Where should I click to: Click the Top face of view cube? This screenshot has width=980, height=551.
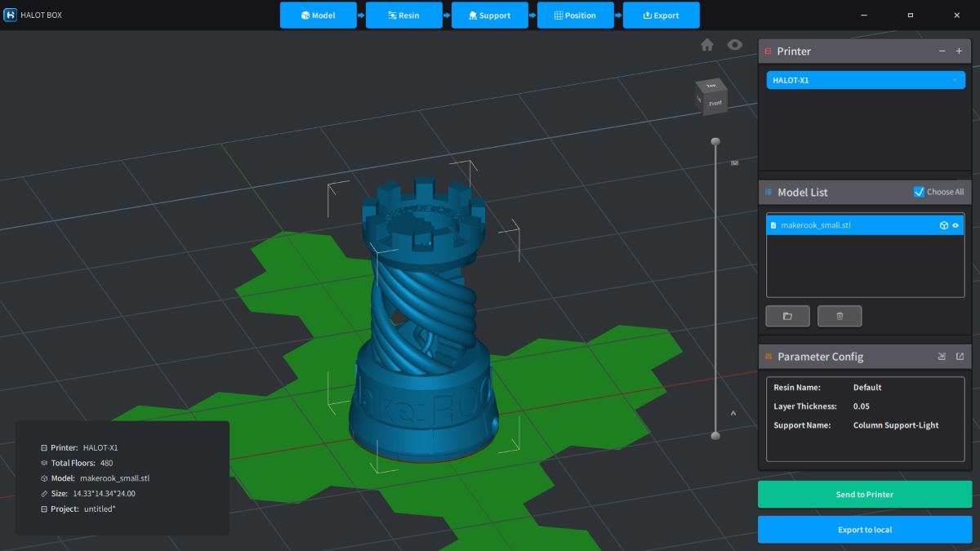coord(710,85)
